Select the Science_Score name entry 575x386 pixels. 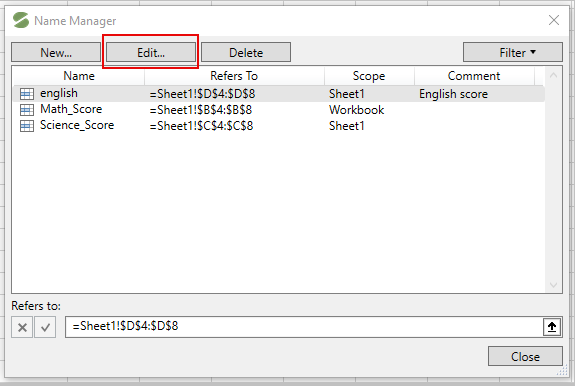77,125
